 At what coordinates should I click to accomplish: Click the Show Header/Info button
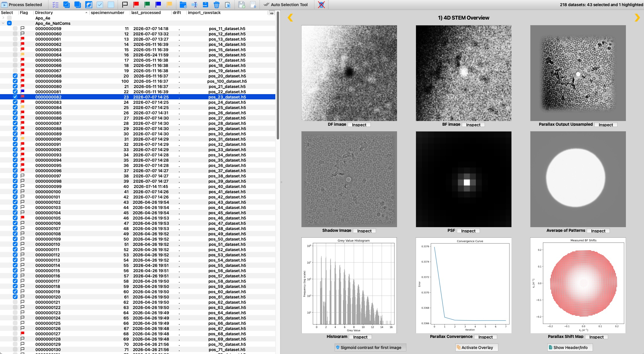pyautogui.click(x=570, y=347)
